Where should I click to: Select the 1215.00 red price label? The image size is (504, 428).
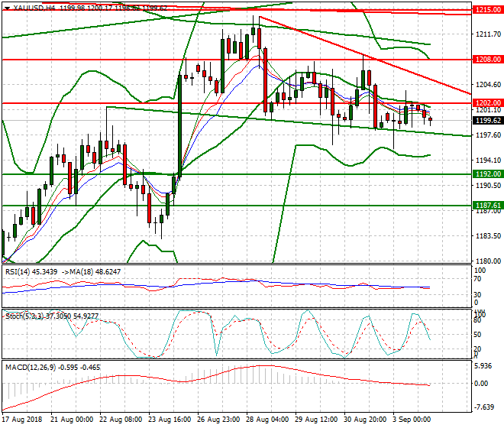(x=488, y=10)
